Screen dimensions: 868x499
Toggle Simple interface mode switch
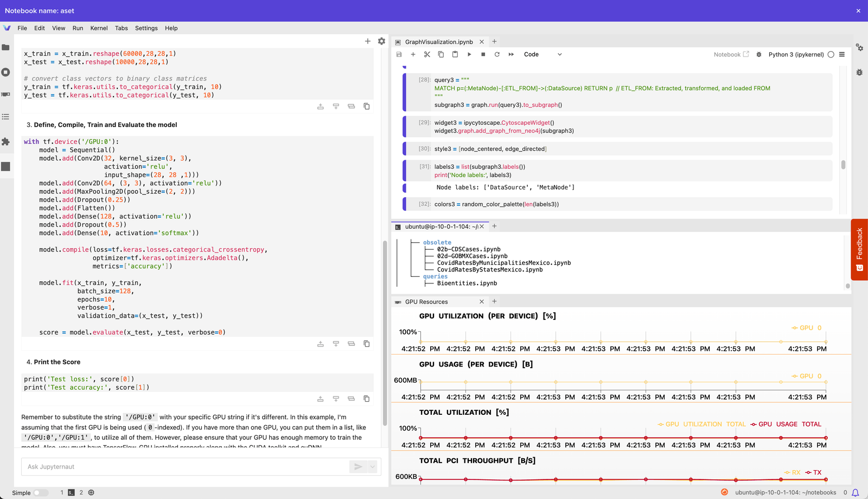click(x=41, y=493)
